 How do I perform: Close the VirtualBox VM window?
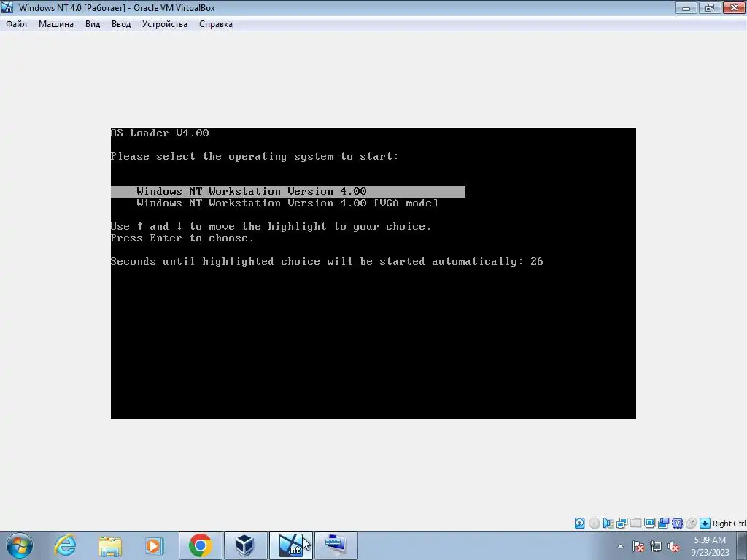734,7
